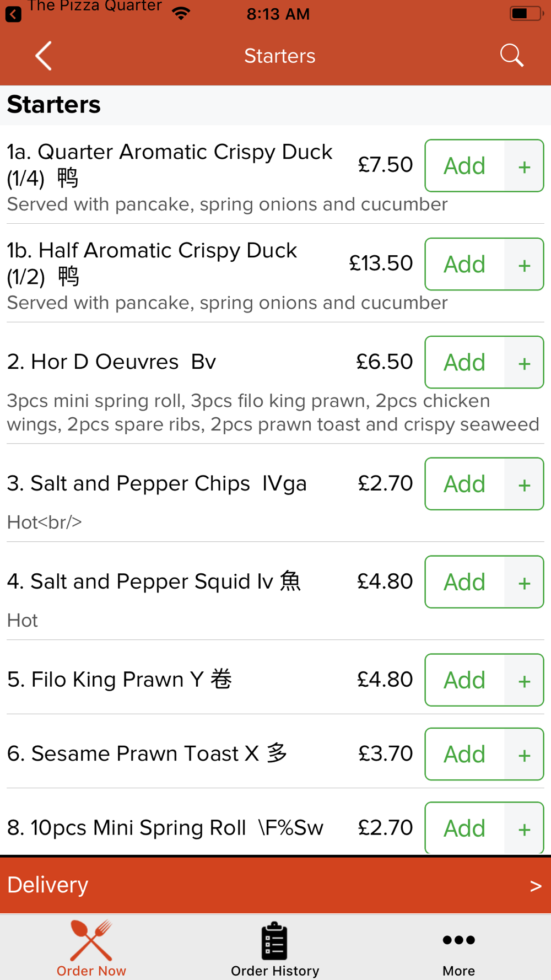The image size is (551, 980).
Task: Tap plus icon for Filo King Prawn
Action: [524, 680]
